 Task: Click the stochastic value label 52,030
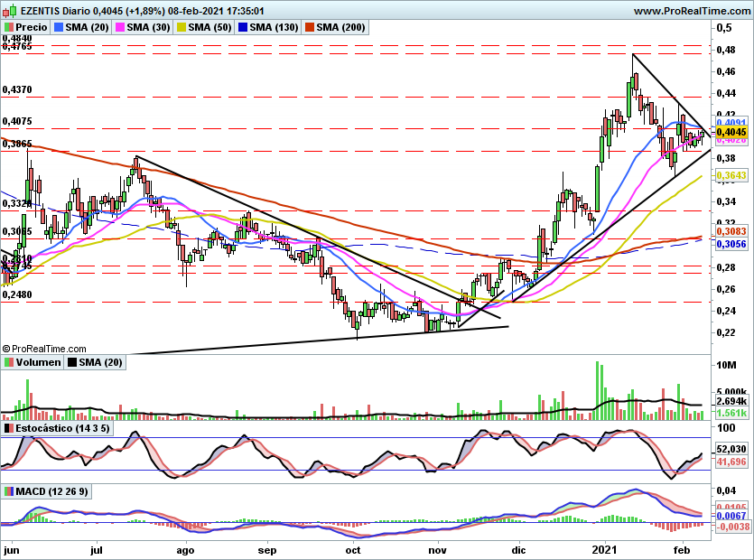(x=731, y=449)
